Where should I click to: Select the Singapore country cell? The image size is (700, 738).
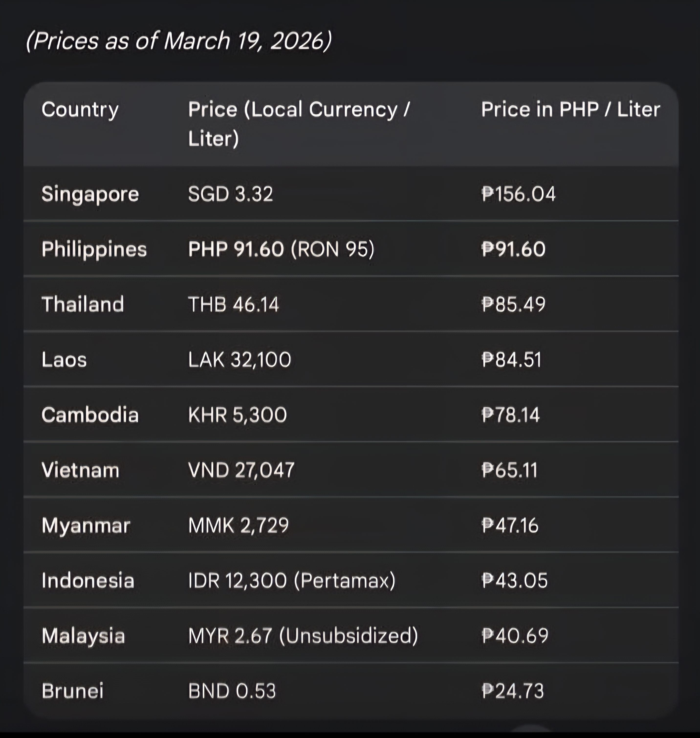click(x=90, y=194)
